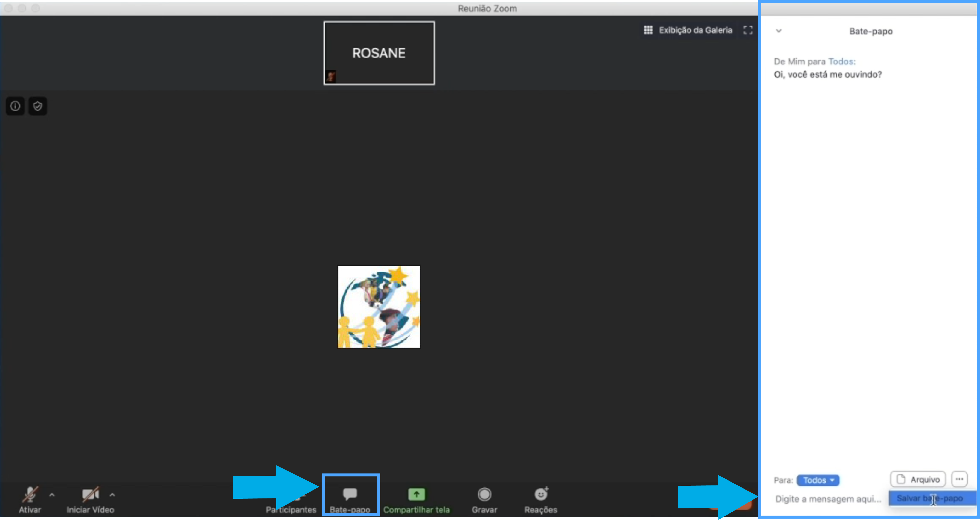The image size is (980, 520).
Task: Start recording with Gravar
Action: pyautogui.click(x=484, y=500)
